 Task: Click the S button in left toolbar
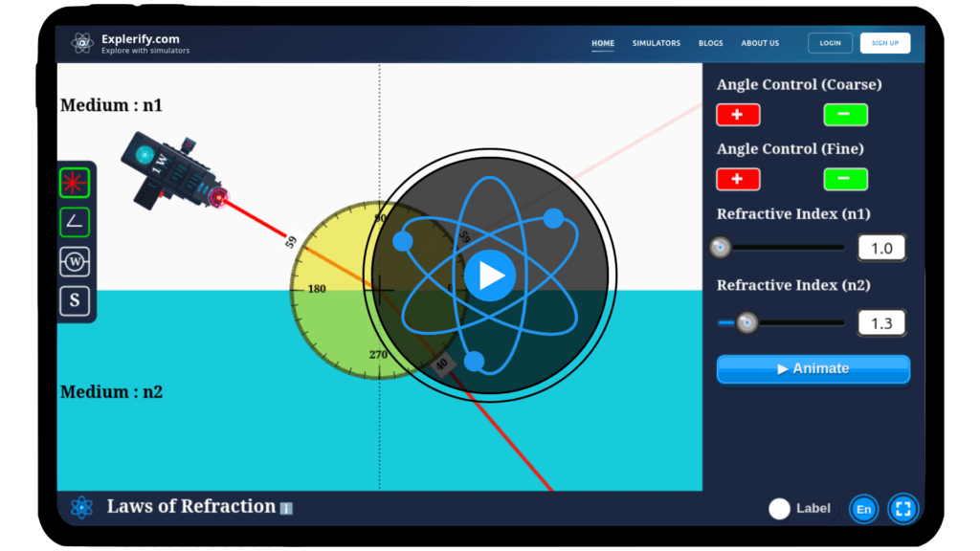click(x=75, y=301)
